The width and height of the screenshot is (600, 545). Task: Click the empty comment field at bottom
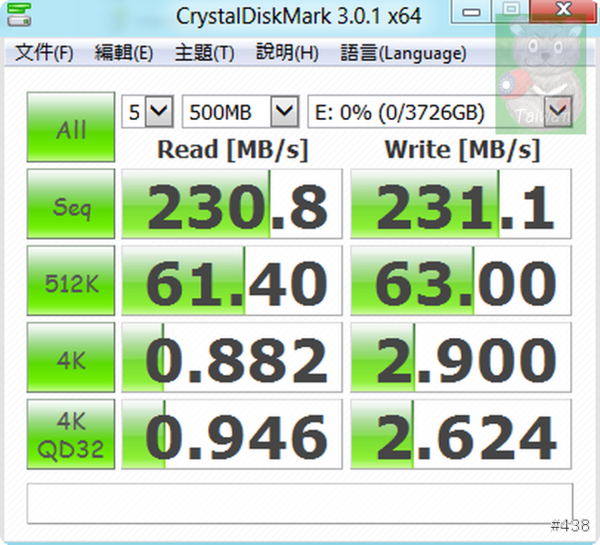tap(300, 503)
